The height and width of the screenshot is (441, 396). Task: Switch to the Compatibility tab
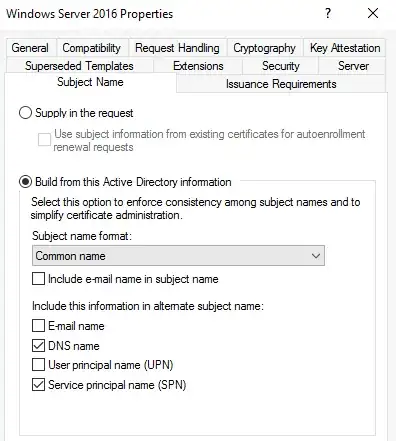pos(92,48)
